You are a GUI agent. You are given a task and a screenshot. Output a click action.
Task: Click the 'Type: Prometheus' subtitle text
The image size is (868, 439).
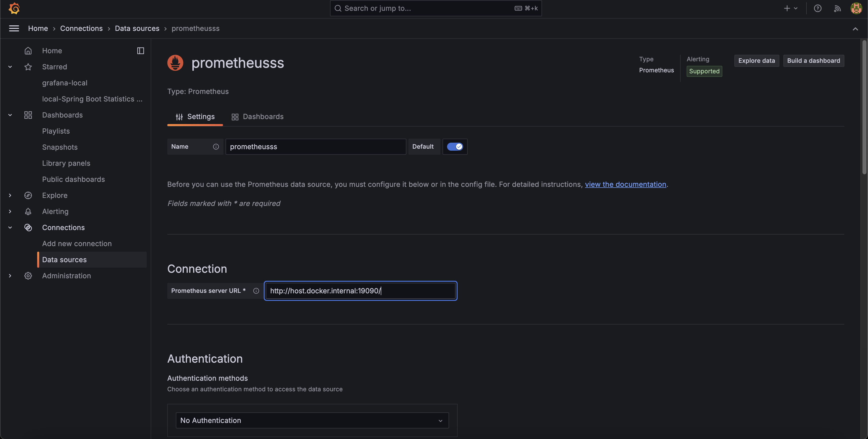coord(198,91)
